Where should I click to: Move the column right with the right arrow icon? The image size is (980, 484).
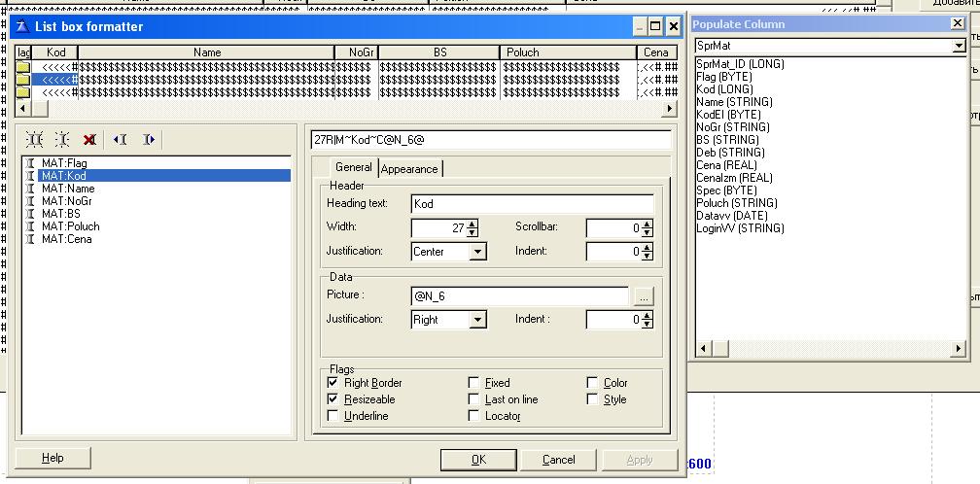coord(148,140)
